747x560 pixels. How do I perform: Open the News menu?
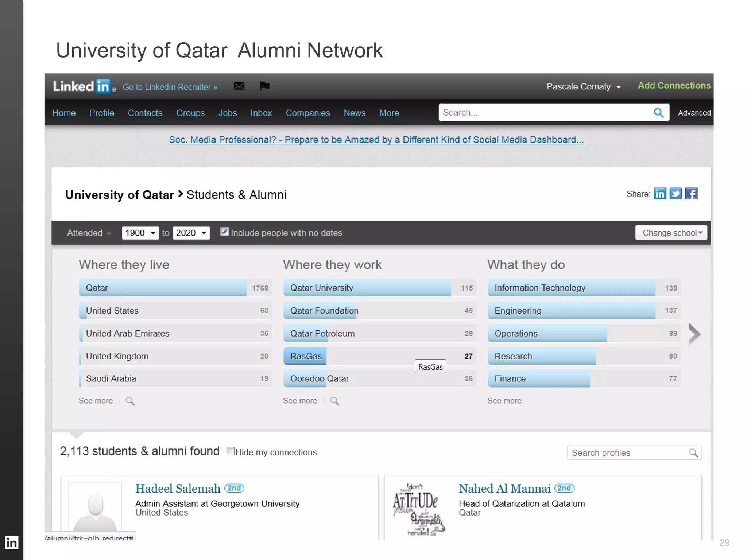[x=355, y=113]
